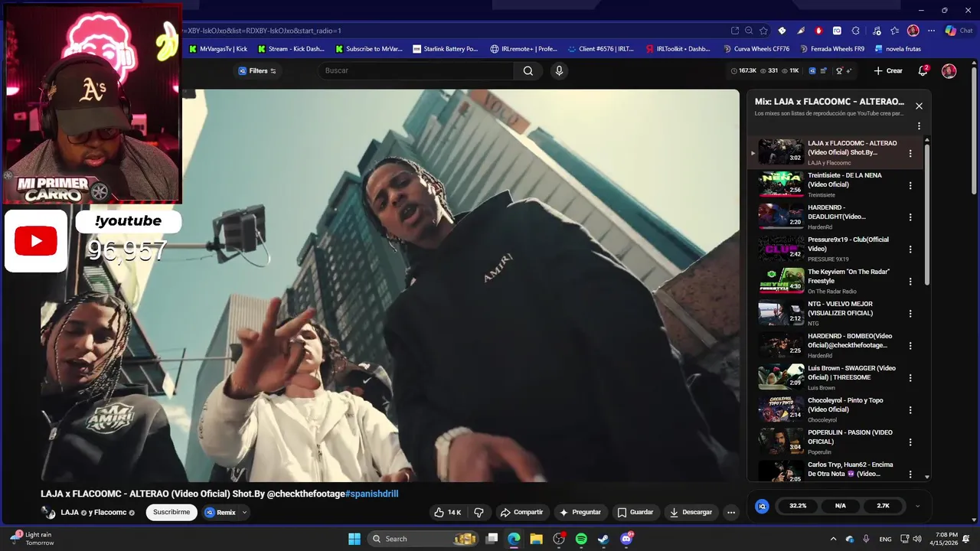
Task: Click the Guardar save button
Action: [x=635, y=512]
